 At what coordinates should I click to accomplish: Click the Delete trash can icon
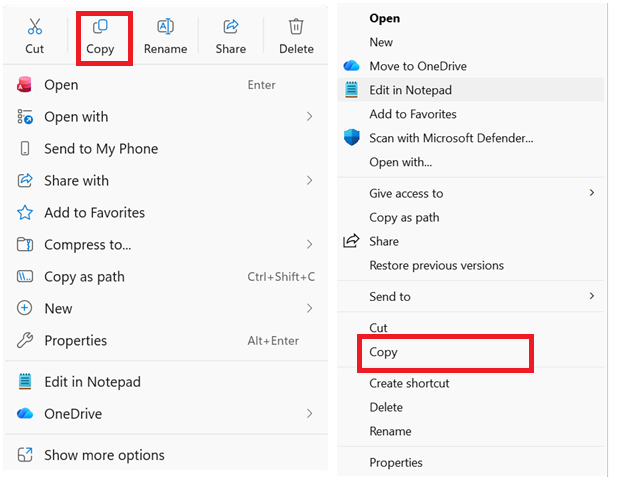coord(296,26)
